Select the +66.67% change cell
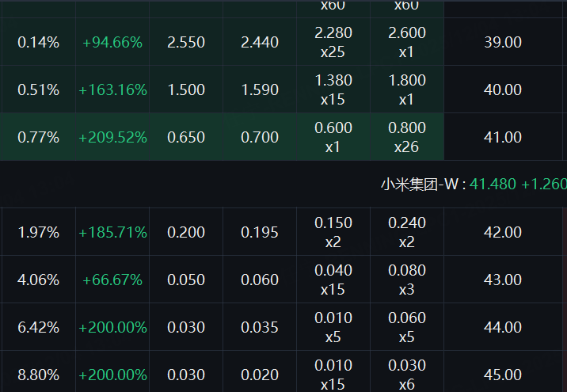The height and width of the screenshot is (392, 567). pyautogui.click(x=112, y=280)
